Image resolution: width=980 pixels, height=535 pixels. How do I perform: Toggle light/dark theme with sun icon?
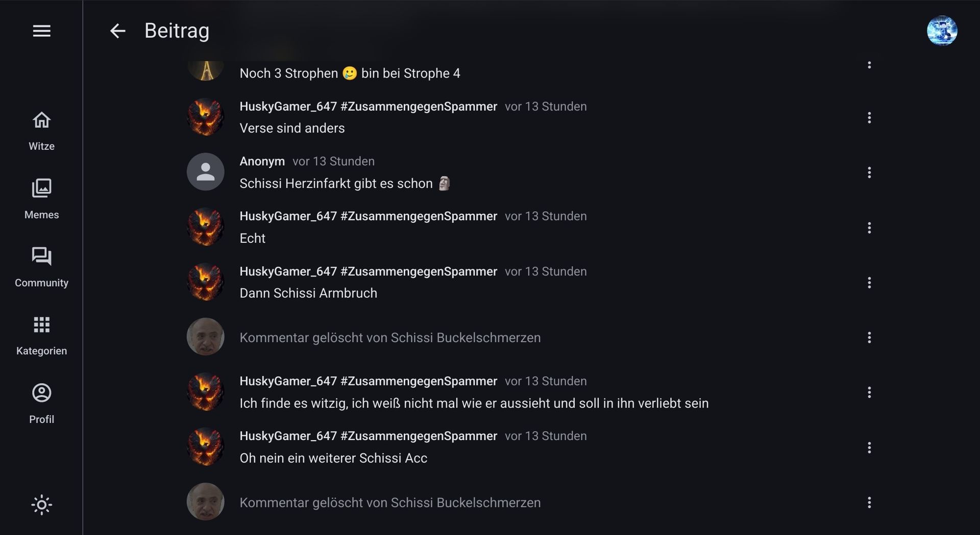(x=41, y=505)
